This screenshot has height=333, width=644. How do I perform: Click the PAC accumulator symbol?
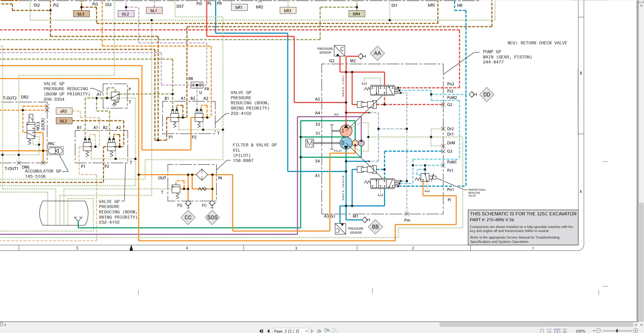[x=55, y=151]
